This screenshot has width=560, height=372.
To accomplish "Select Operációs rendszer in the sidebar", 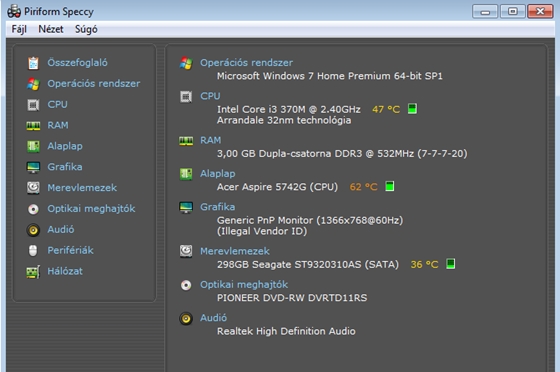I will tap(94, 84).
